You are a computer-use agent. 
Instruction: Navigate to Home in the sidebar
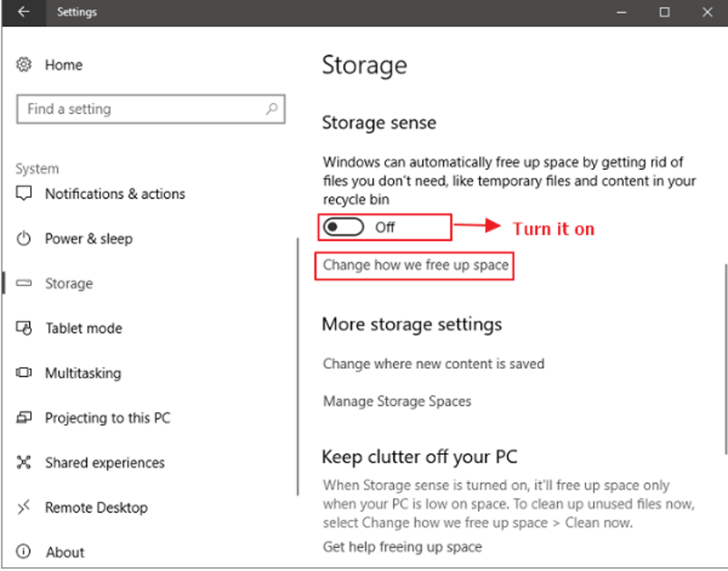(x=64, y=65)
